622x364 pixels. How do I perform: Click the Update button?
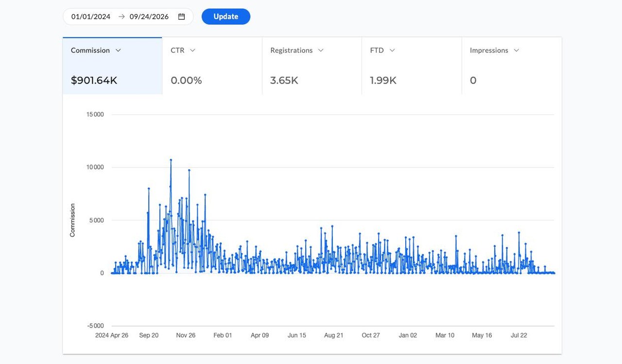226,17
